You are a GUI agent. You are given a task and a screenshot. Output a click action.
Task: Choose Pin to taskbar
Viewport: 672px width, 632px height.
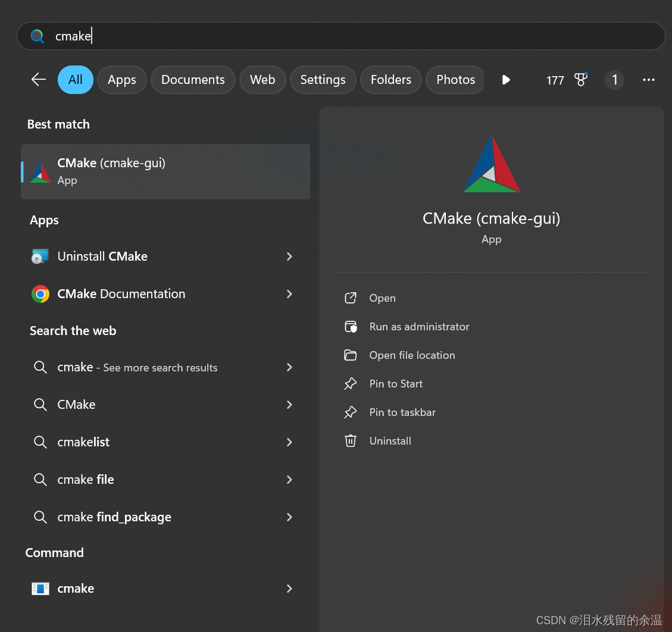[402, 412]
